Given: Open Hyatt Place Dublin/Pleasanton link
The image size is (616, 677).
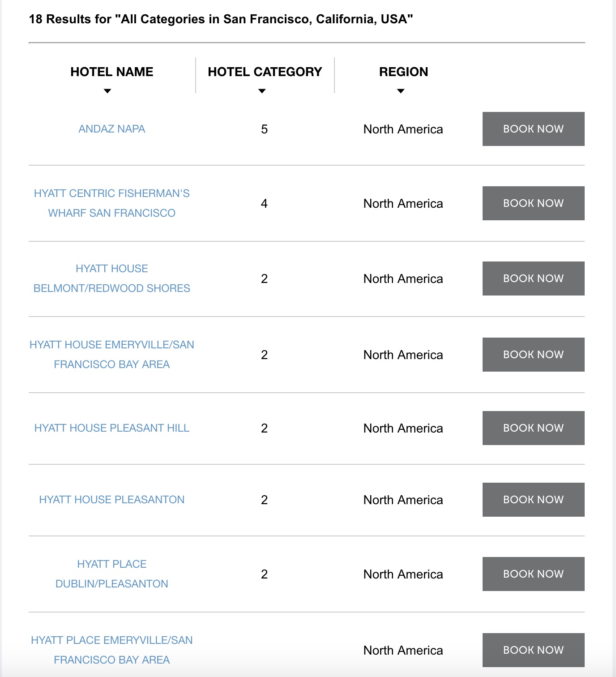Looking at the screenshot, I should 112,574.
